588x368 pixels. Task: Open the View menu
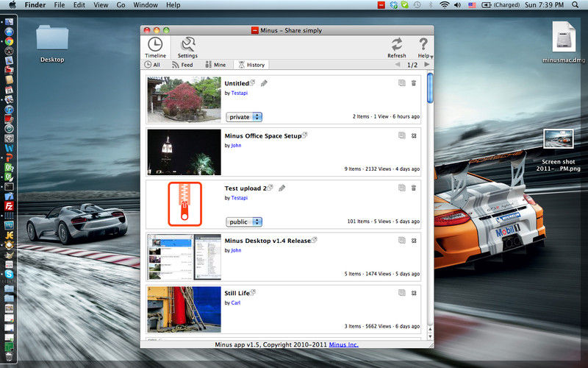click(101, 5)
